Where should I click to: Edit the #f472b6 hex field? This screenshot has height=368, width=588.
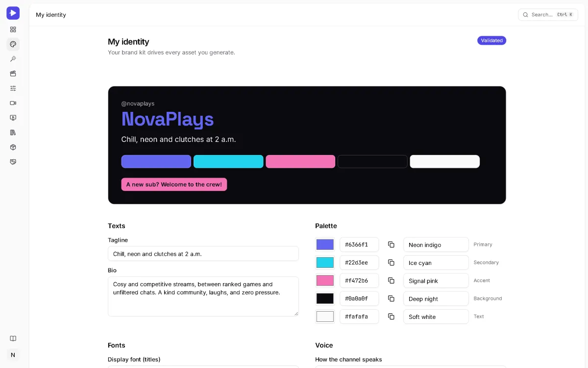359,281
